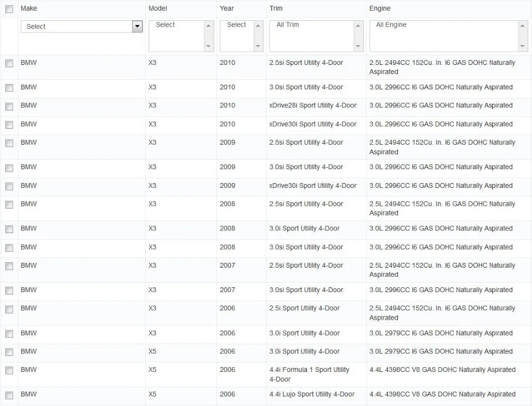Click the 2009 xDrive30i Sport Utility trim cell
This screenshot has height=406, width=532.
(313, 186)
